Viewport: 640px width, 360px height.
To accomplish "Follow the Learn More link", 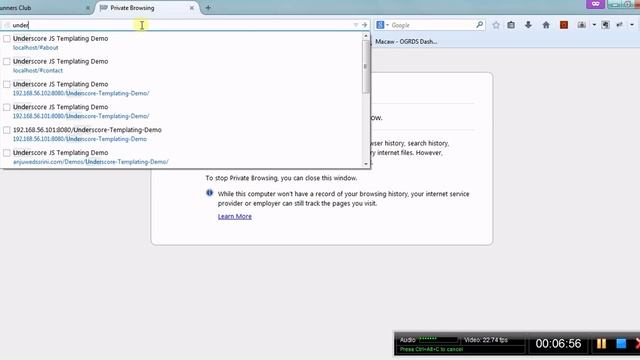I will tap(235, 216).
